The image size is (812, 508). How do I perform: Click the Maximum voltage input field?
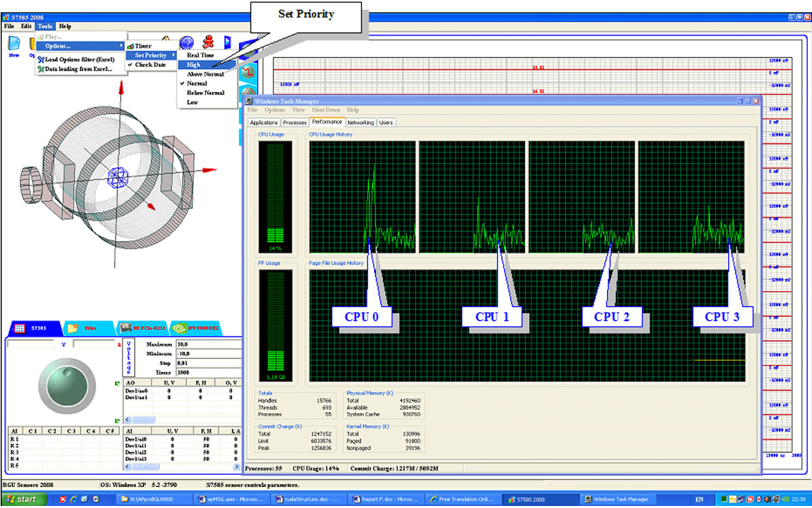pos(207,345)
